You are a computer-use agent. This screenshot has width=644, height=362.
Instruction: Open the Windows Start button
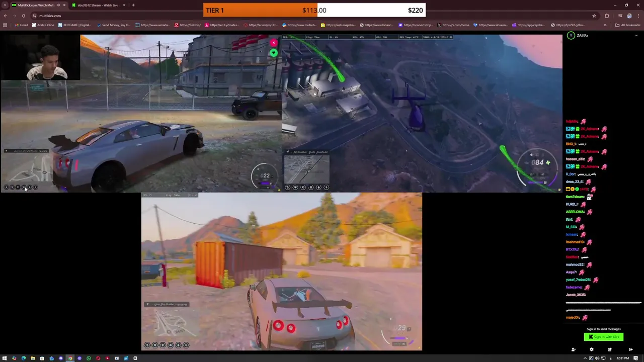point(5,358)
